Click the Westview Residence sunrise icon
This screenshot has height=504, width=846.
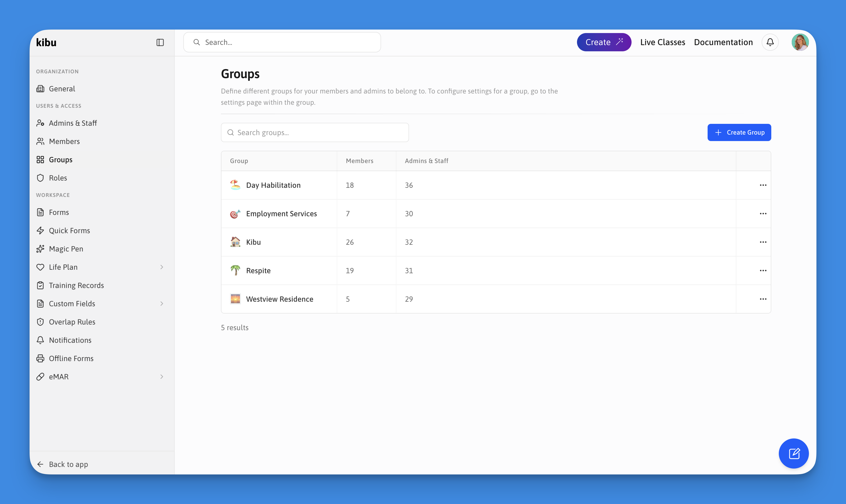pos(235,299)
